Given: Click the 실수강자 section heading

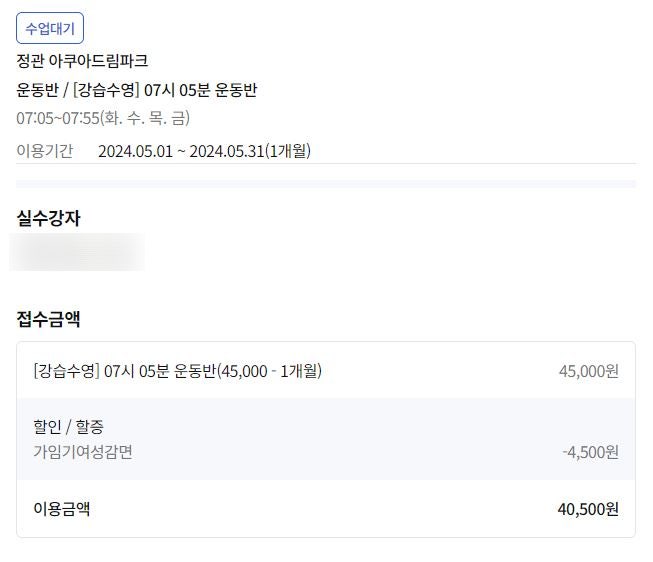Looking at the screenshot, I should point(48,217).
